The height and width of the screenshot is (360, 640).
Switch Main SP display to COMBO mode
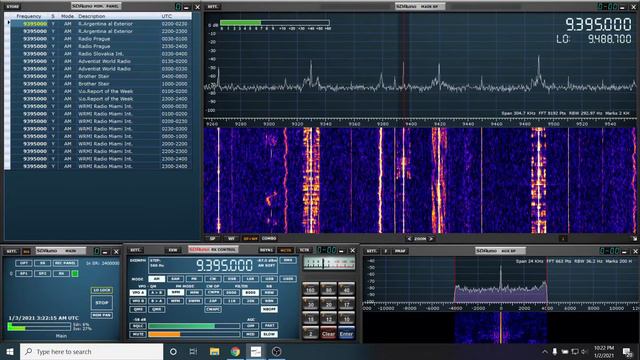coord(269,238)
